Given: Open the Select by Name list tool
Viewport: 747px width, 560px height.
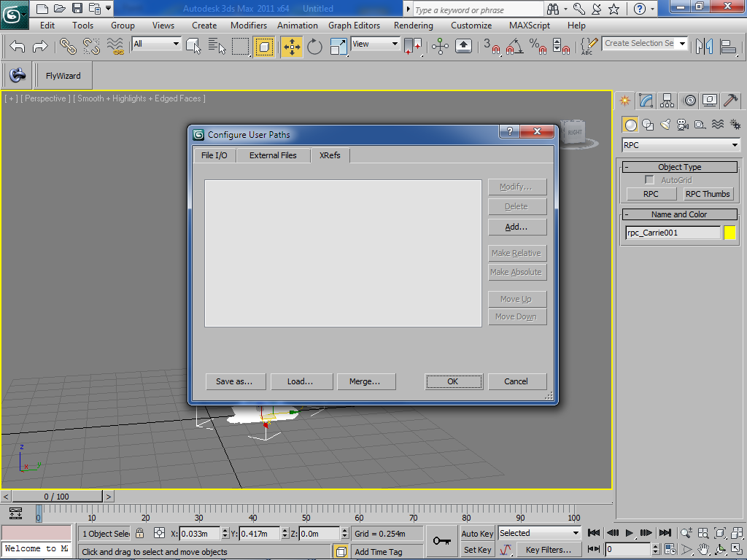Looking at the screenshot, I should click(x=217, y=46).
